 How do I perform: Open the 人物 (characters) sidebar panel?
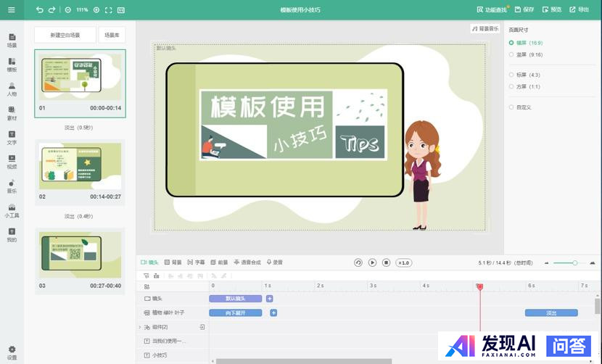pos(12,88)
